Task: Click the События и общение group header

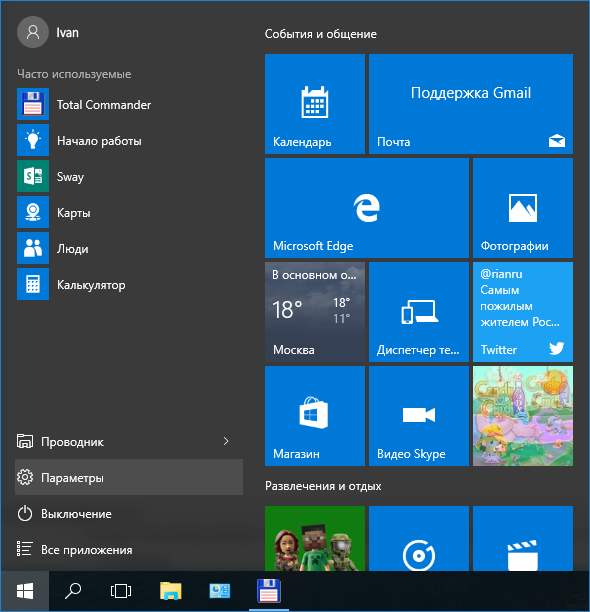Action: [321, 34]
